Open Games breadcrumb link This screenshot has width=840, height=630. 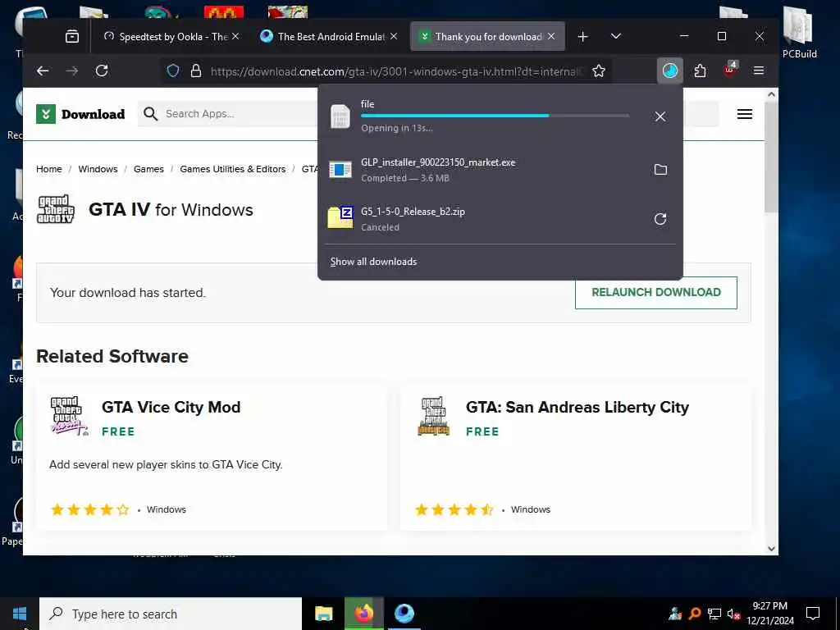[148, 169]
